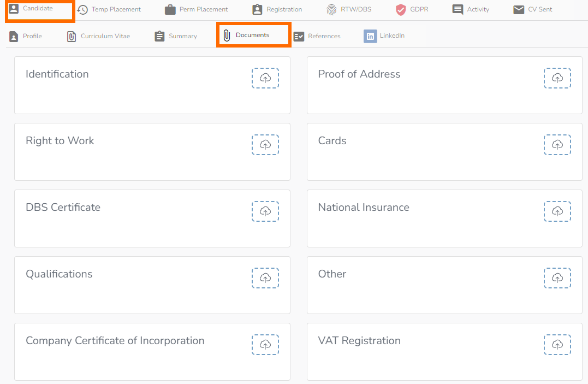Open the LinkedIn sub-tab
The height and width of the screenshot is (384, 588).
click(x=385, y=36)
